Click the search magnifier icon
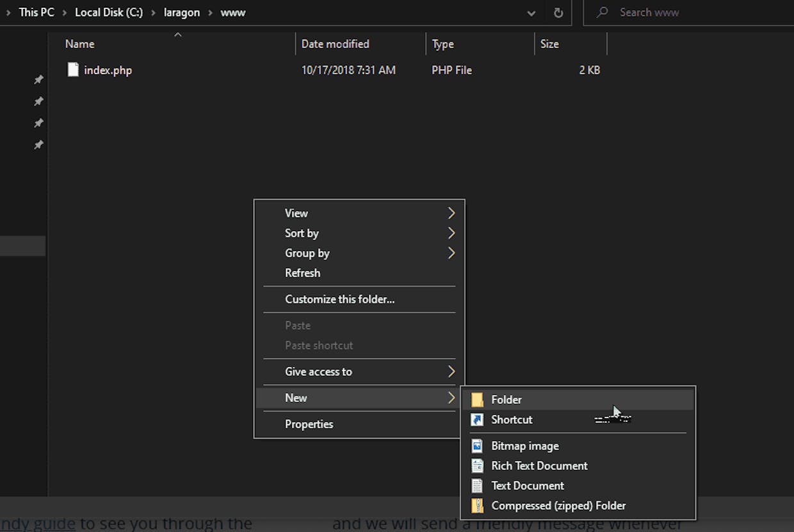The height and width of the screenshot is (532, 794). click(x=602, y=13)
